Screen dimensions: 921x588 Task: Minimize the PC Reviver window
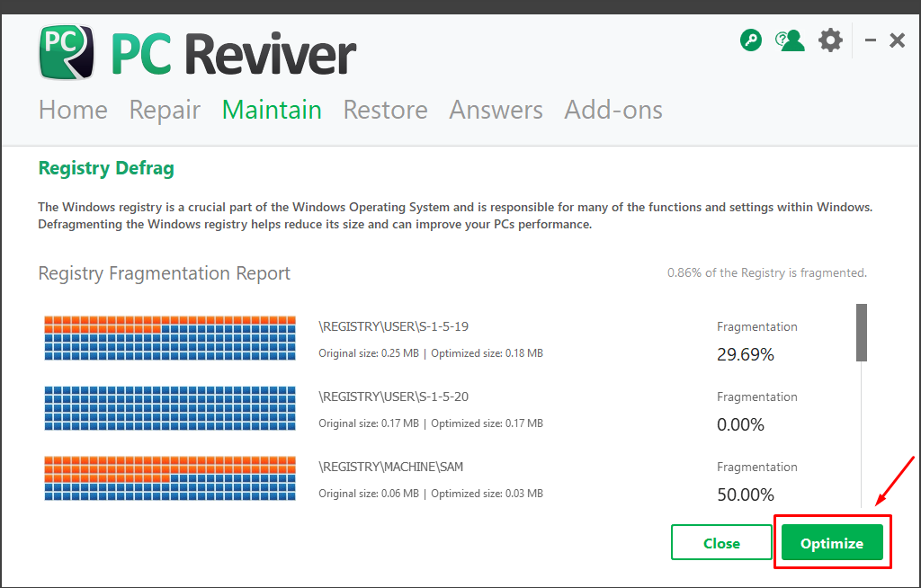click(x=871, y=40)
